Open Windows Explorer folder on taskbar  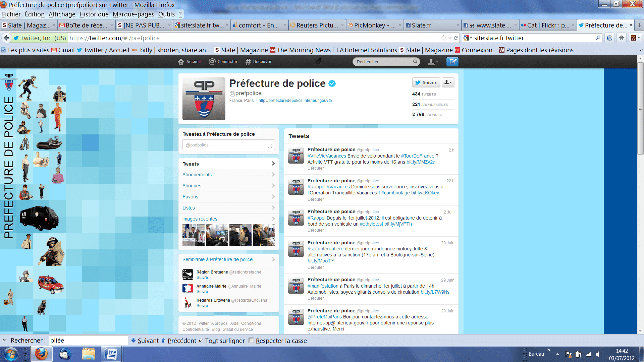[89, 354]
